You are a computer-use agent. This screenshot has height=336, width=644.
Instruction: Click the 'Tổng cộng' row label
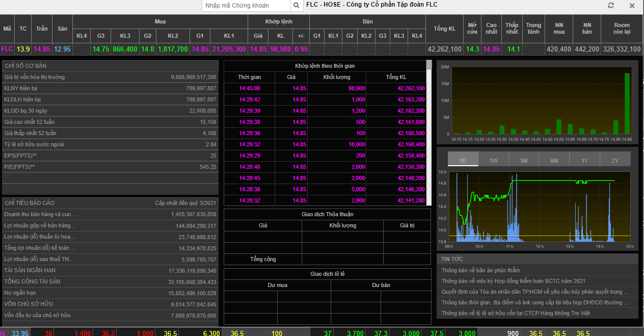(263, 259)
